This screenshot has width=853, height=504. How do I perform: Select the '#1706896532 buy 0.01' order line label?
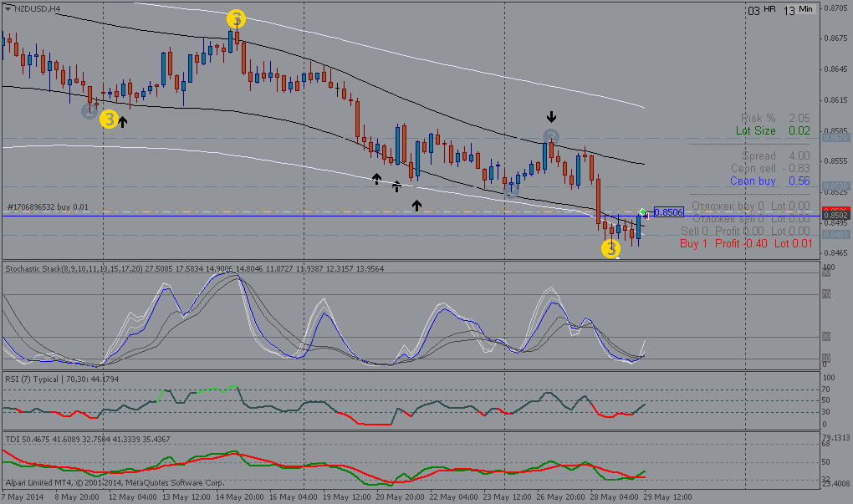click(x=48, y=207)
